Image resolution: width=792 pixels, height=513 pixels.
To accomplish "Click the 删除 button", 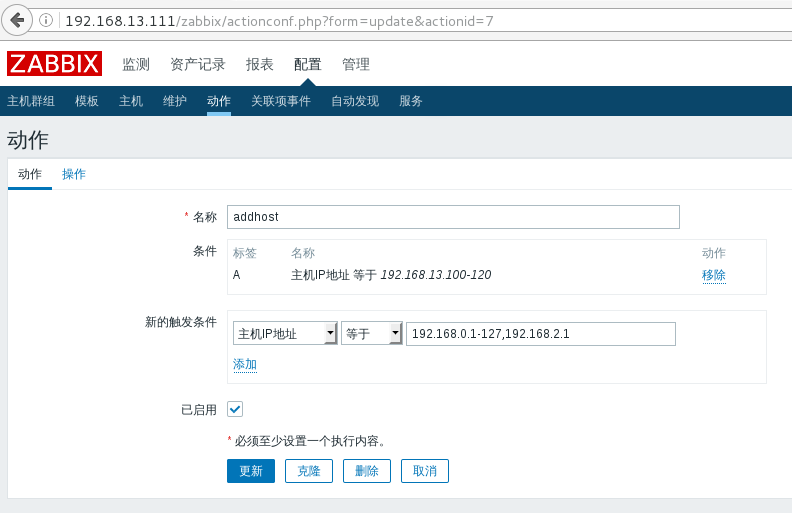I will coord(367,471).
